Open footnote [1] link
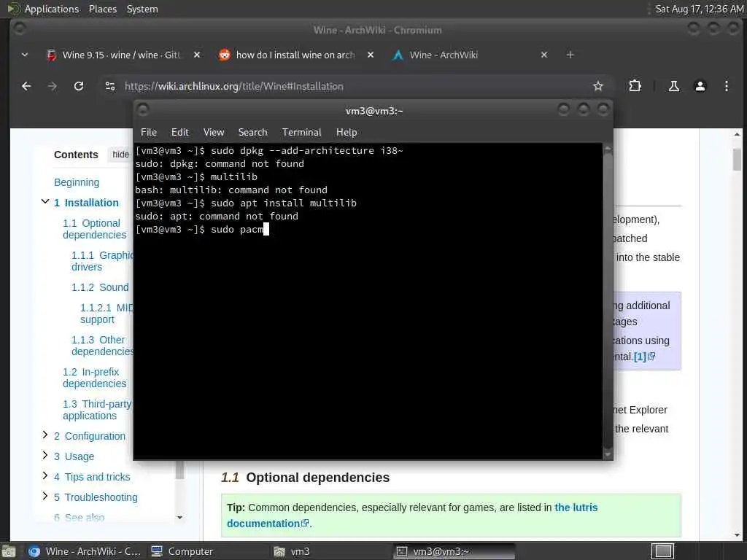747x560 pixels. pyautogui.click(x=640, y=357)
